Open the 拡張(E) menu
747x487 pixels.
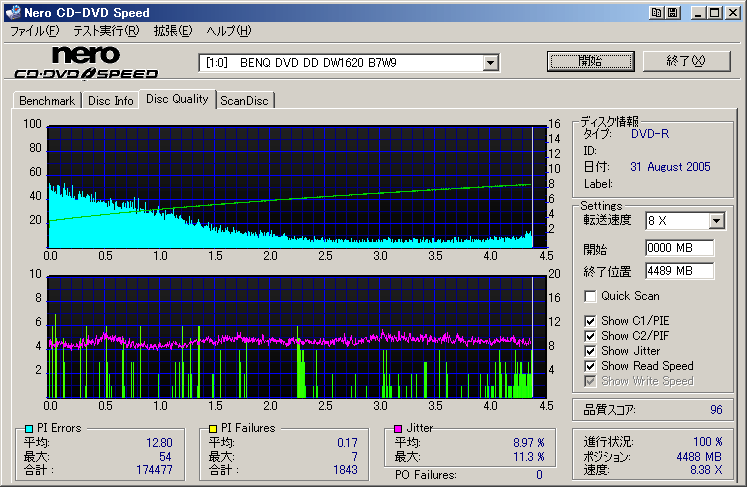tap(173, 31)
